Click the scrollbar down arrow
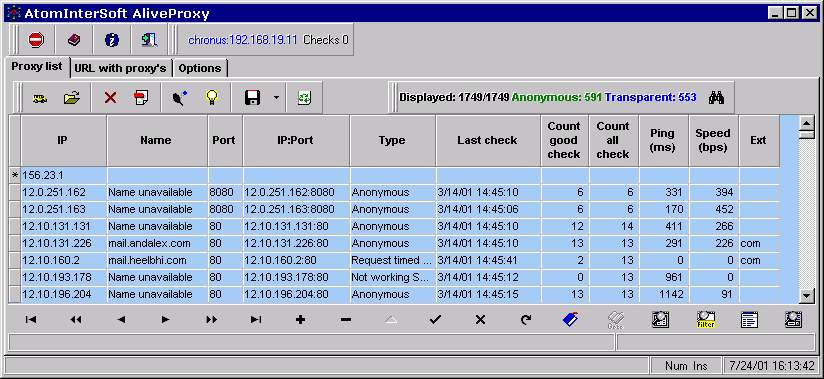824x379 pixels. coord(806,296)
